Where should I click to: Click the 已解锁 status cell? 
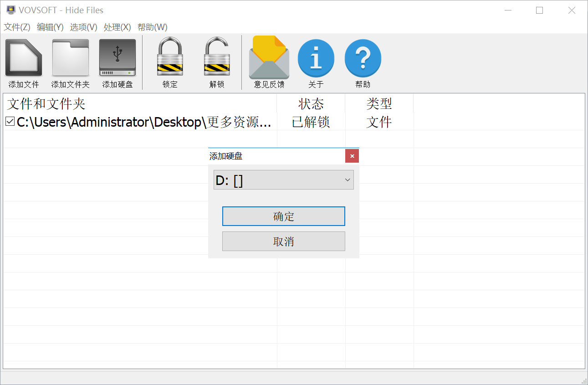point(311,122)
